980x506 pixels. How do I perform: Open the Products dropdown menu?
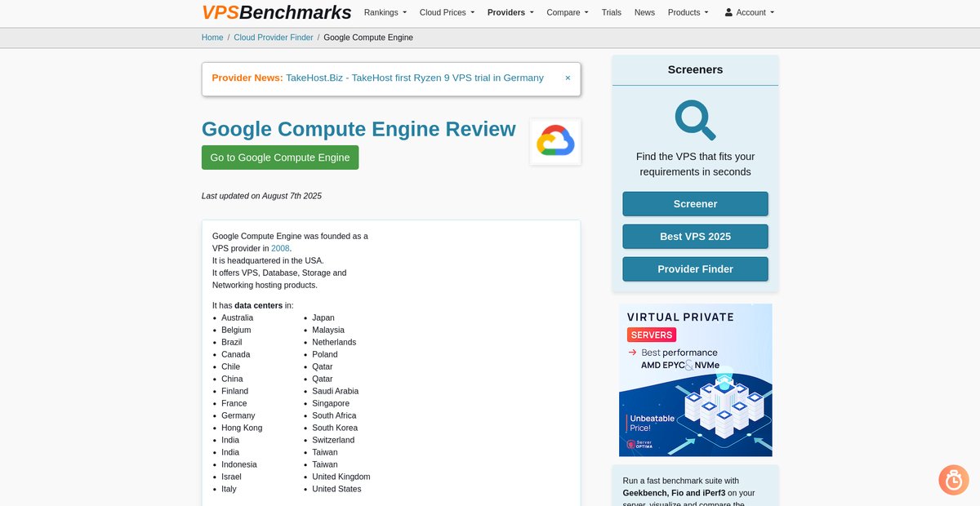pyautogui.click(x=688, y=12)
